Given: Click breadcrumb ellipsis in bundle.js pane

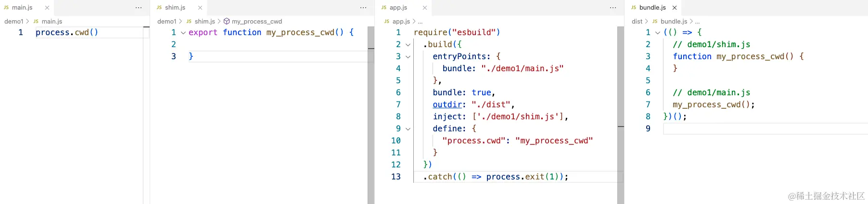Looking at the screenshot, I should pyautogui.click(x=697, y=22).
